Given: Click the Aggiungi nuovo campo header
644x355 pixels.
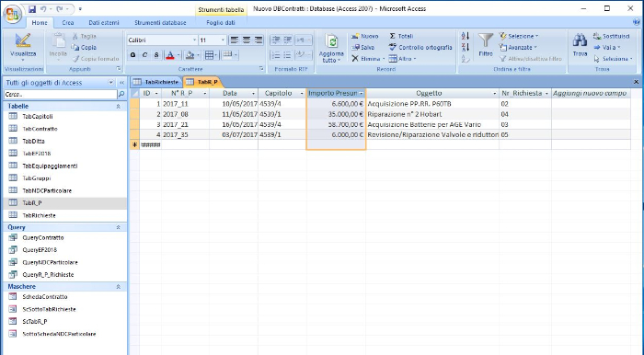Looking at the screenshot, I should pyautogui.click(x=591, y=94).
